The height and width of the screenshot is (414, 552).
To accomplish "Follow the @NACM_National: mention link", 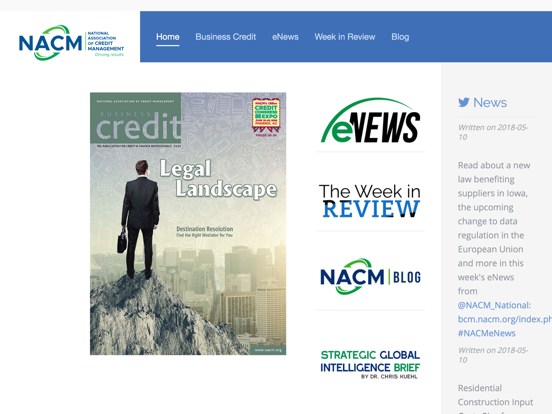I will (x=494, y=305).
